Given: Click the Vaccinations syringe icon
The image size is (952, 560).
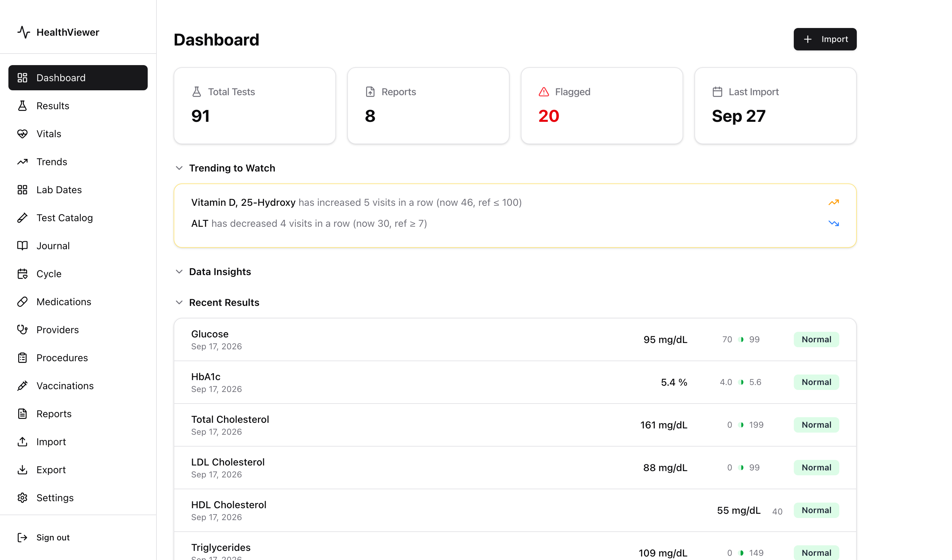Looking at the screenshot, I should 22,385.
